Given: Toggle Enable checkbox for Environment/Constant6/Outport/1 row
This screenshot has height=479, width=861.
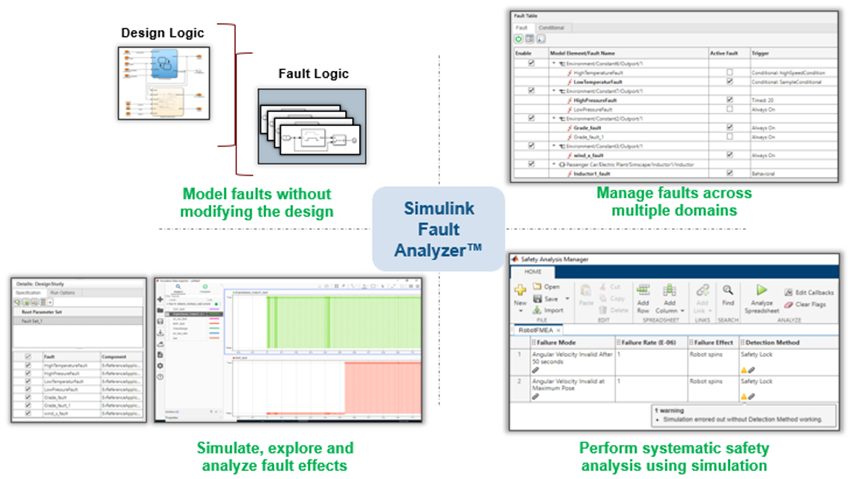Looking at the screenshot, I should (x=531, y=63).
